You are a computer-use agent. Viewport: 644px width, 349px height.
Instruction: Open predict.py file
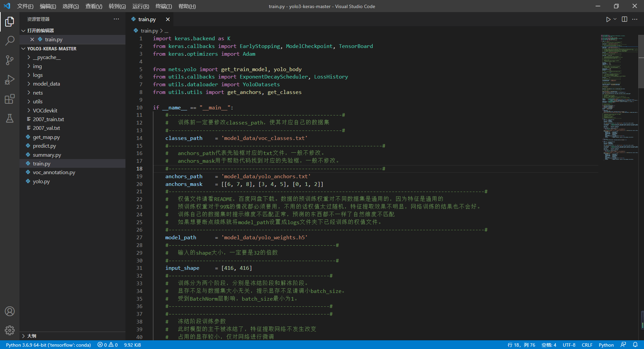click(x=72, y=146)
